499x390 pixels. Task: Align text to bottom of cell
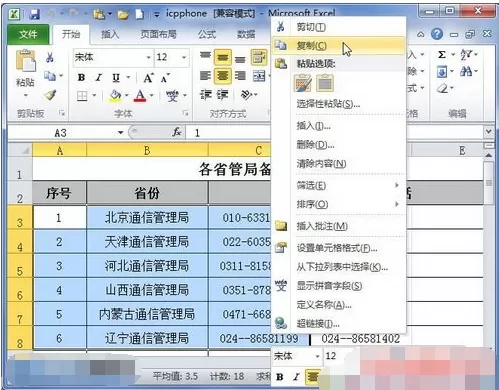pos(240,59)
